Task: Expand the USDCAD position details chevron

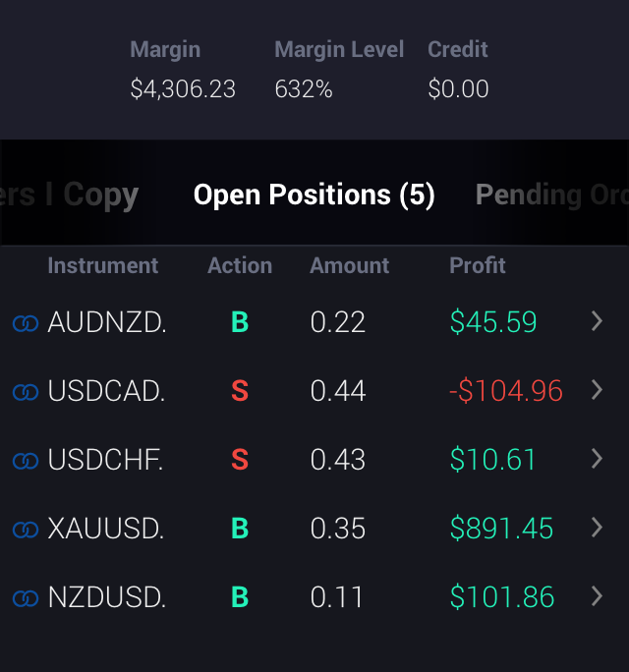Action: 597,390
